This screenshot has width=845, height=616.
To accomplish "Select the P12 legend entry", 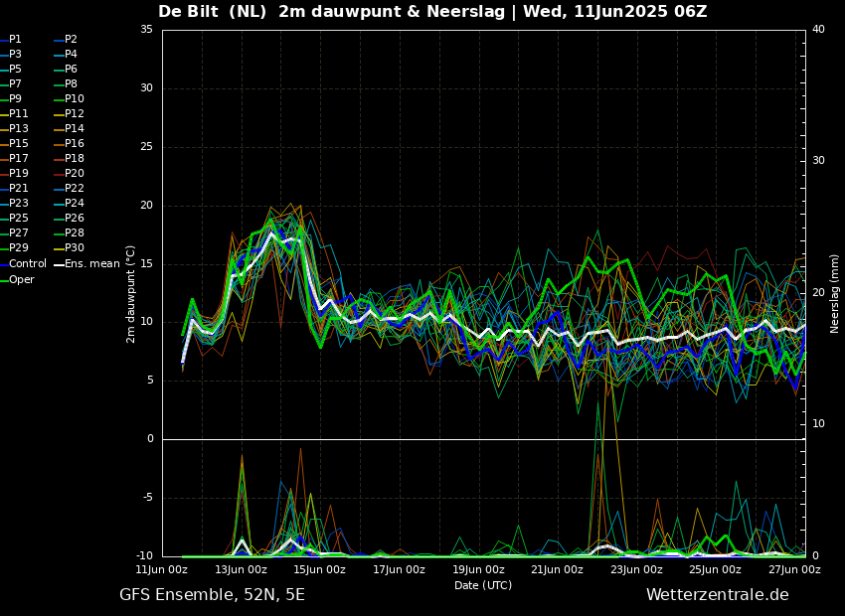I will point(75,114).
